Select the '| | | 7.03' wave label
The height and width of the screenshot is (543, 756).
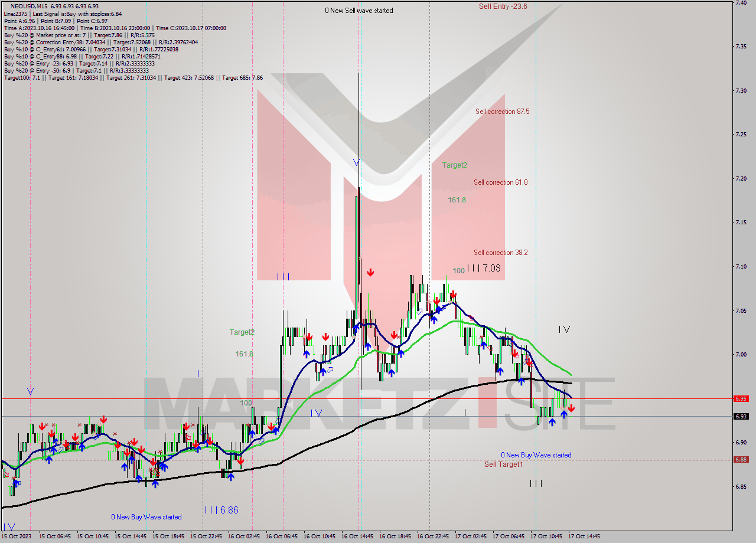click(484, 268)
